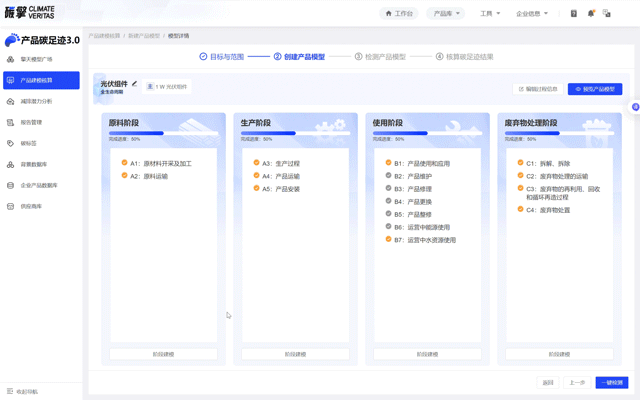640x400 pixels.
Task: Click the 供应商库 sidebar icon
Action: 11,206
